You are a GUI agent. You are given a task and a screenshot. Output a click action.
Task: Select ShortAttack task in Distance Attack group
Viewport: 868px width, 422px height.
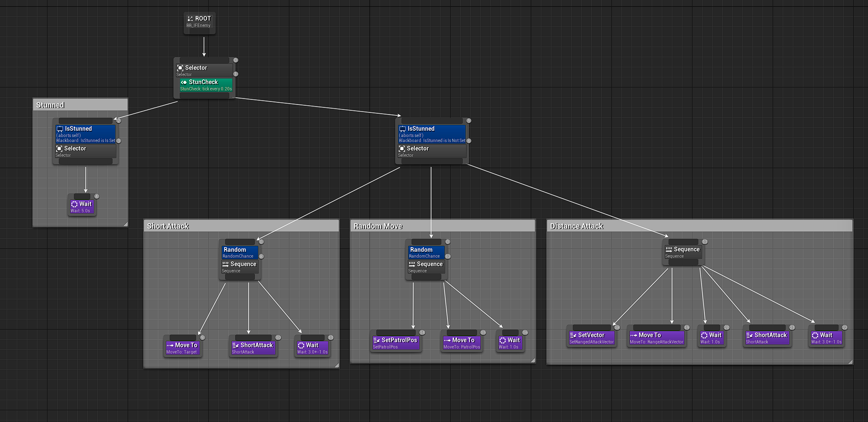click(x=767, y=338)
